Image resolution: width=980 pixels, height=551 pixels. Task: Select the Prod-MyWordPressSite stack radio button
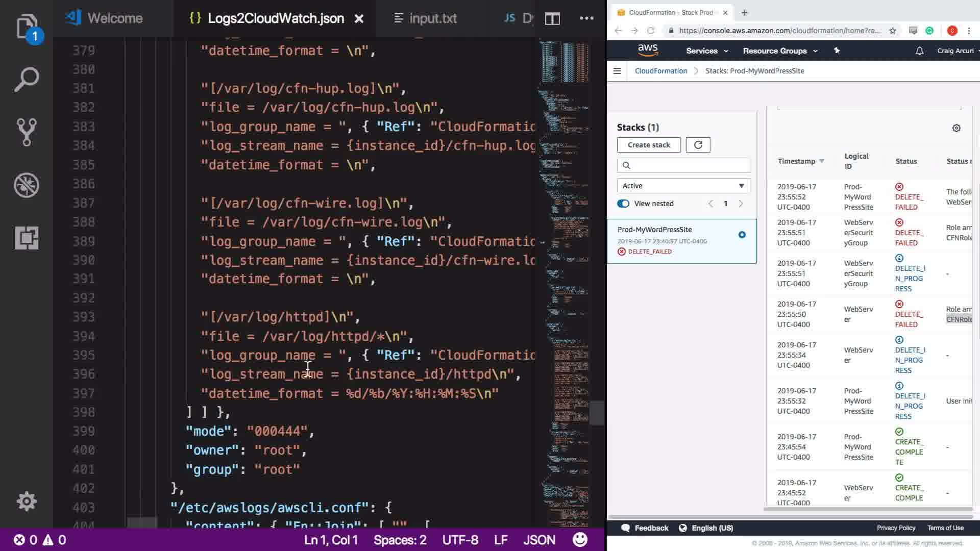point(742,235)
